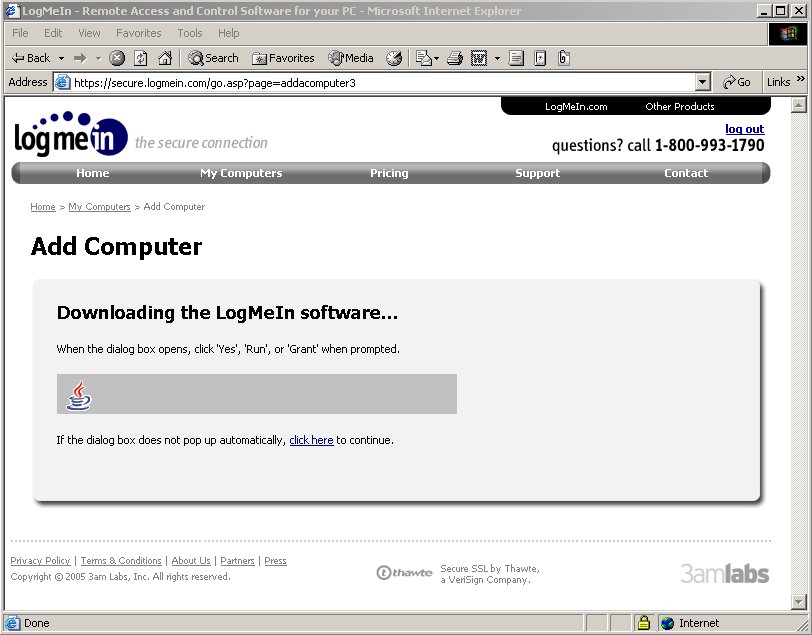
Task: Click the LogMeIn.com top link
Action: [576, 107]
